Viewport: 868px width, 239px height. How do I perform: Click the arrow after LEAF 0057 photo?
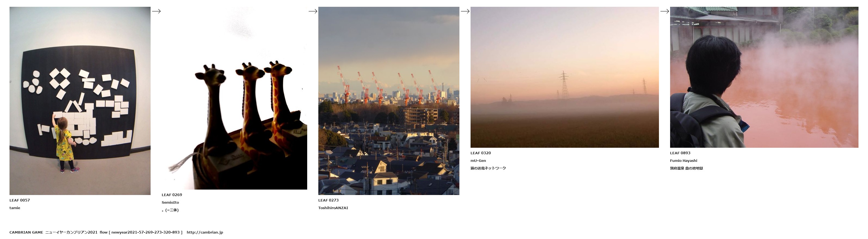coord(156,11)
